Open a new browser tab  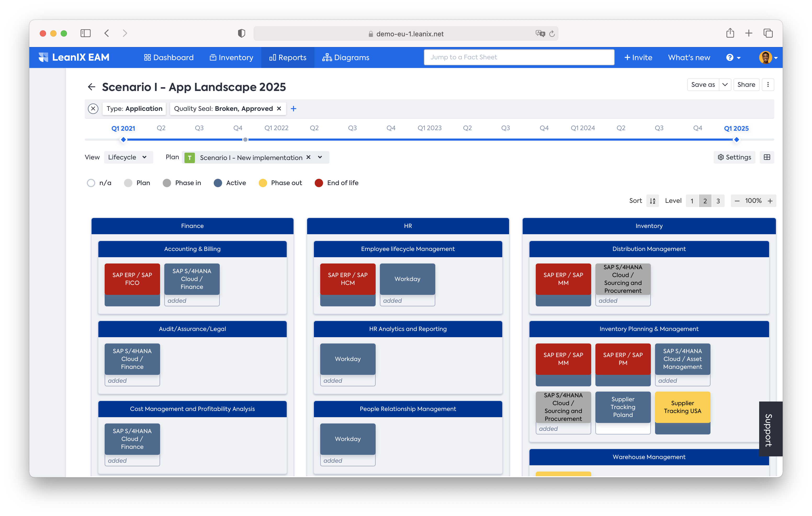point(749,33)
